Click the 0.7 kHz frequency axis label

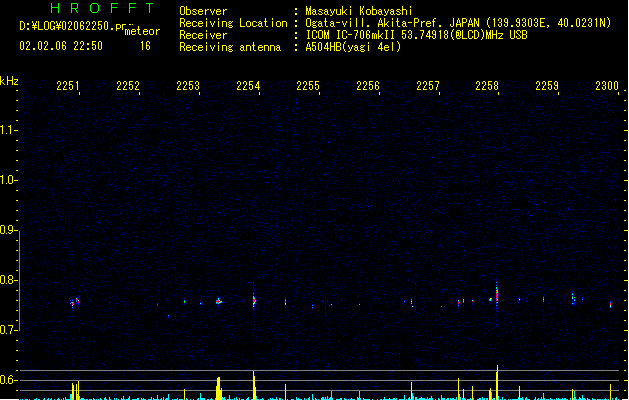tap(8, 330)
